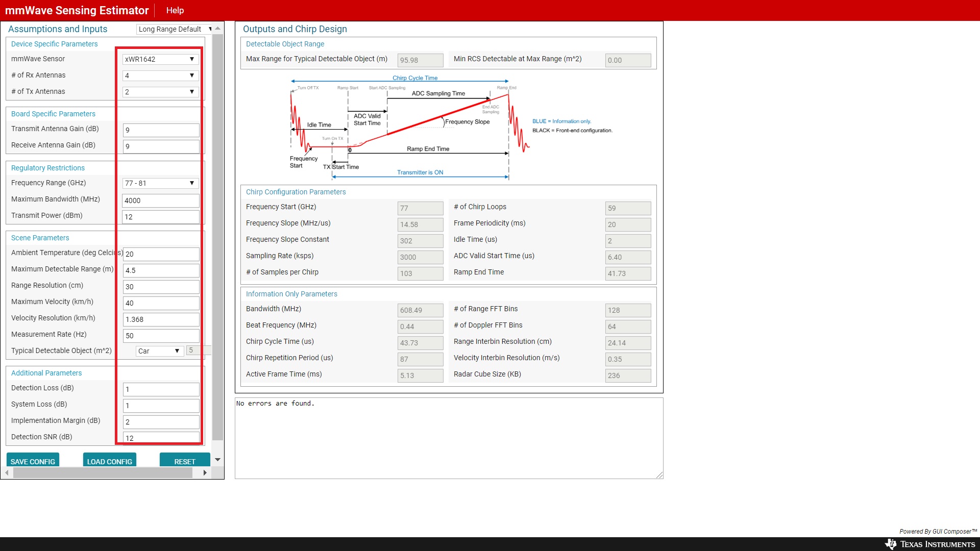Click the scroll up arrow of inputs panel
The image size is (980, 551).
tap(217, 29)
